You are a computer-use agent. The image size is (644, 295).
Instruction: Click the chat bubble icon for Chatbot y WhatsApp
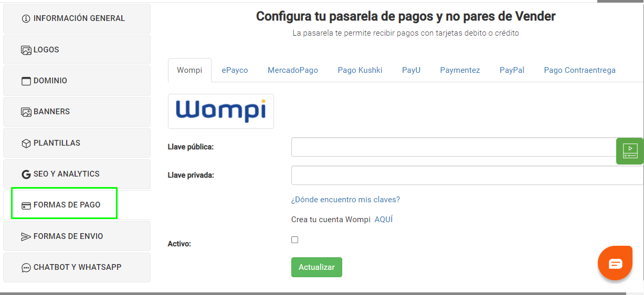[26, 268]
